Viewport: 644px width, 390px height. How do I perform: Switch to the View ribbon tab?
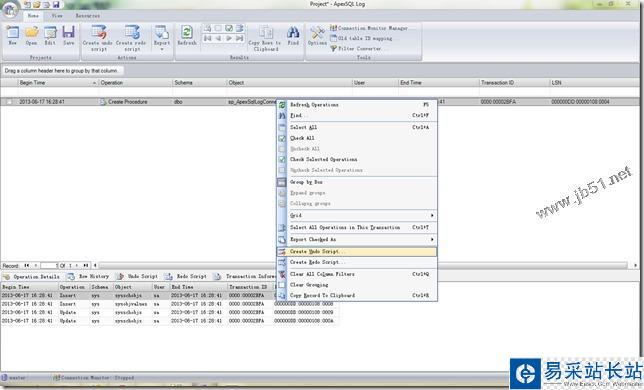pos(57,16)
